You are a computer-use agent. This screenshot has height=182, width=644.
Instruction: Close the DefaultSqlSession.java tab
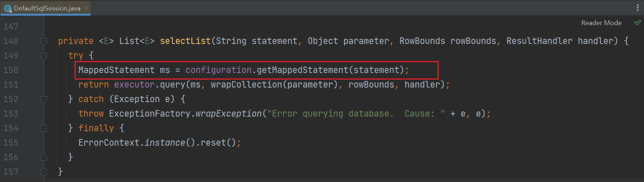tap(86, 8)
